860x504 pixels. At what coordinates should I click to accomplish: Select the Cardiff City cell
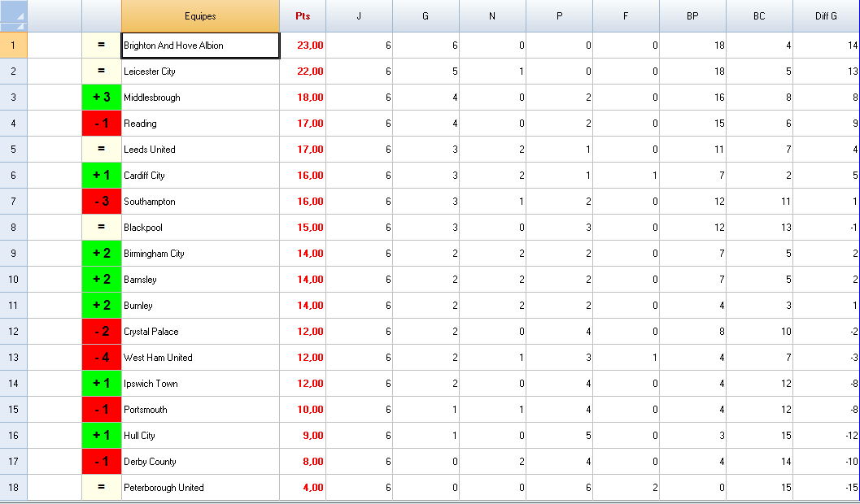click(x=200, y=176)
